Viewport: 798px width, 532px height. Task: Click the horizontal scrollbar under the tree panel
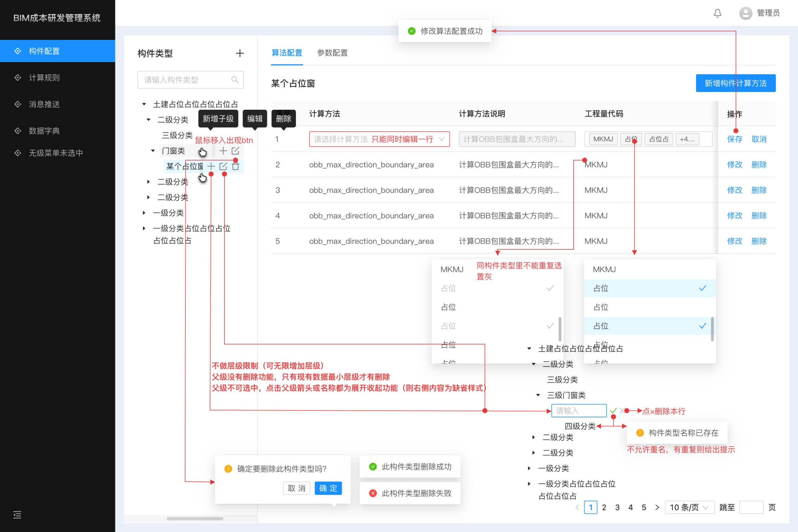[x=195, y=518]
